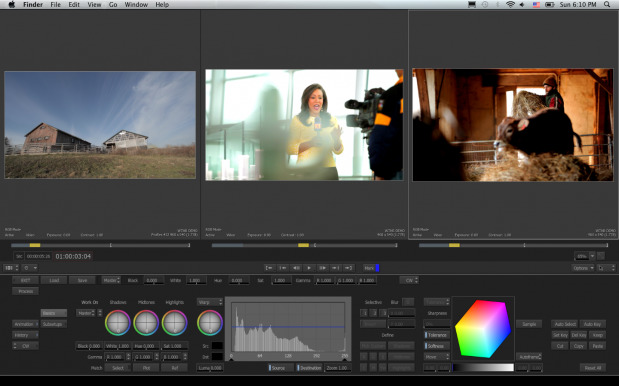Click the Play transport button

(x=309, y=268)
